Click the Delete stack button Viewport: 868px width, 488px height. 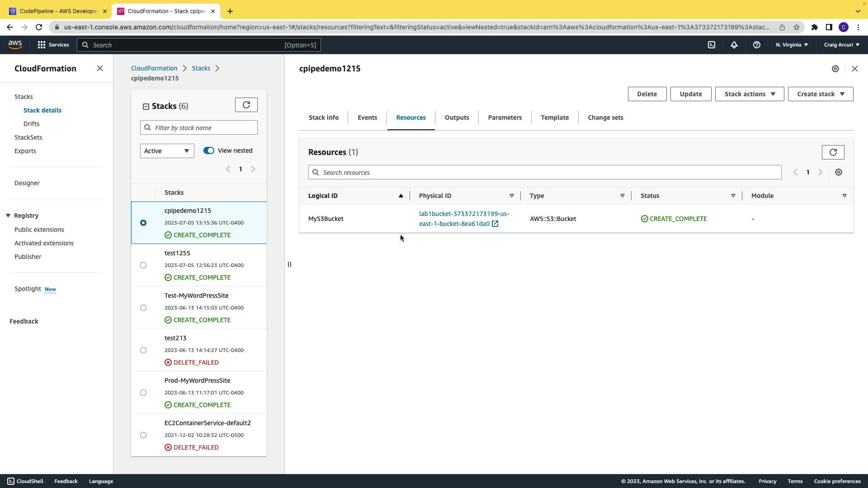(x=646, y=94)
